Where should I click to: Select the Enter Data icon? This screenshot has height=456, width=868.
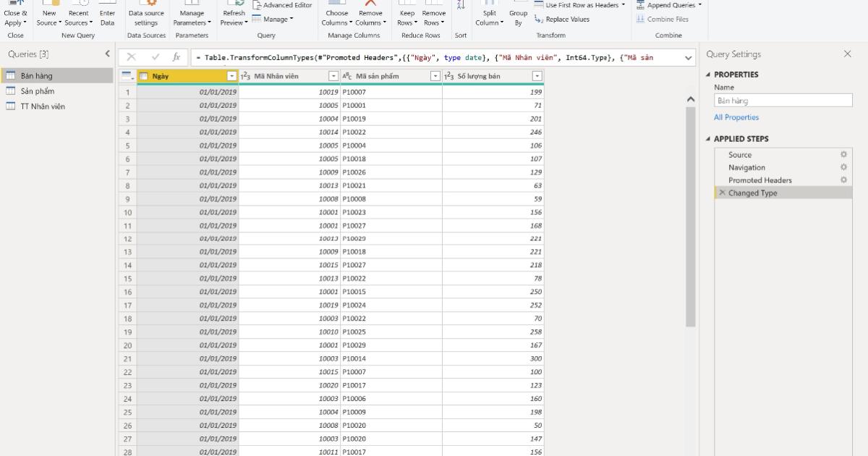(107, 14)
